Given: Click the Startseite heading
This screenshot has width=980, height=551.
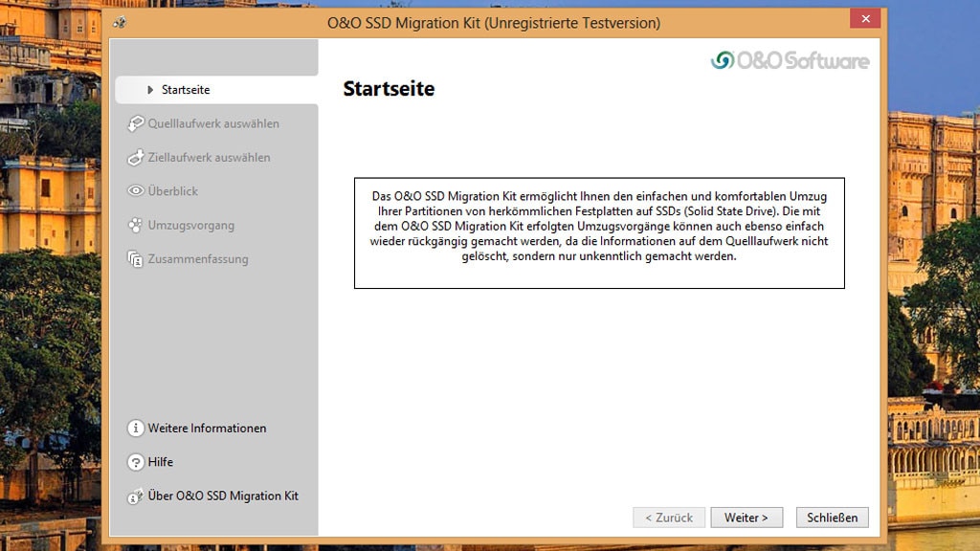Looking at the screenshot, I should point(389,89).
